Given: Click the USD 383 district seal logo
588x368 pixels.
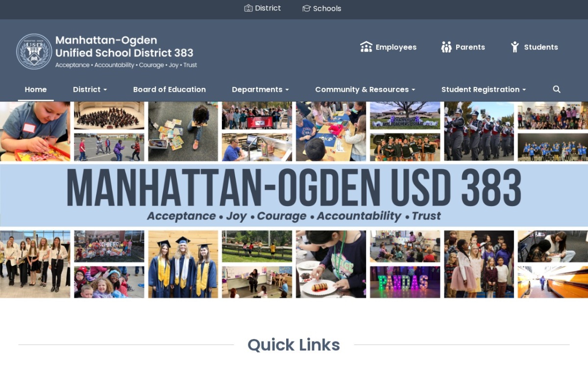Looking at the screenshot, I should [34, 52].
